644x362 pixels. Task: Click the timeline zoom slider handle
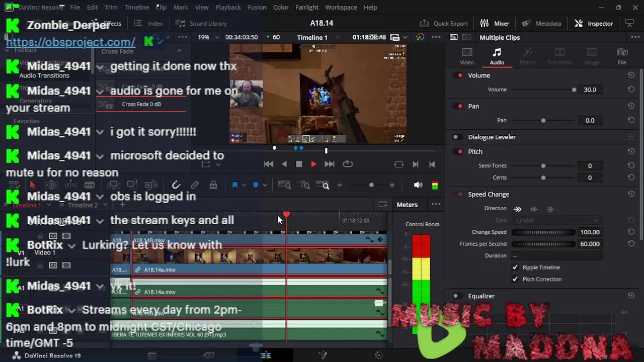click(371, 185)
